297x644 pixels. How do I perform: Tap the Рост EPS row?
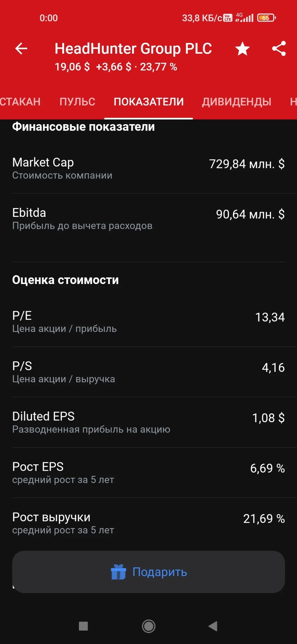click(148, 473)
